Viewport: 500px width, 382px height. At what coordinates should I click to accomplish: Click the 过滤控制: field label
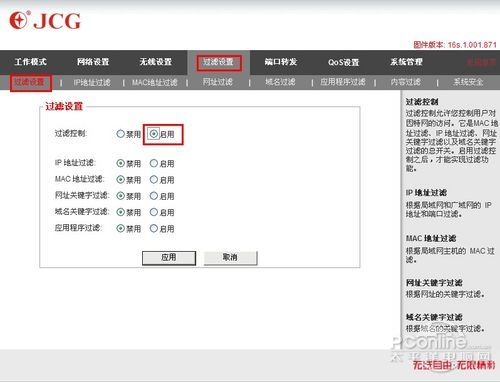(71, 134)
